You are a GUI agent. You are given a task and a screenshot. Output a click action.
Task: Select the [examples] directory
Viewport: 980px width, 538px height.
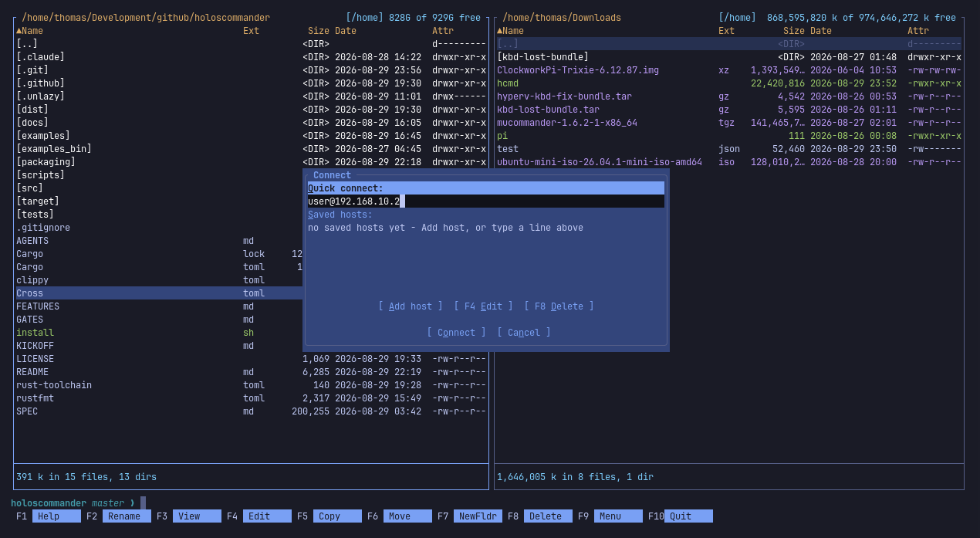[x=252, y=136]
